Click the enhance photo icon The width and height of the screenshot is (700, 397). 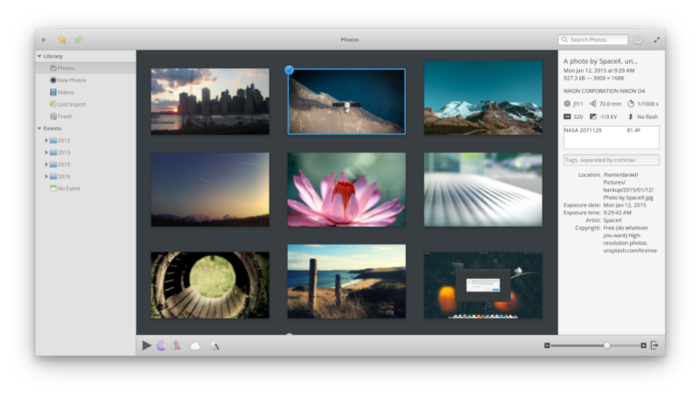pyautogui.click(x=215, y=346)
